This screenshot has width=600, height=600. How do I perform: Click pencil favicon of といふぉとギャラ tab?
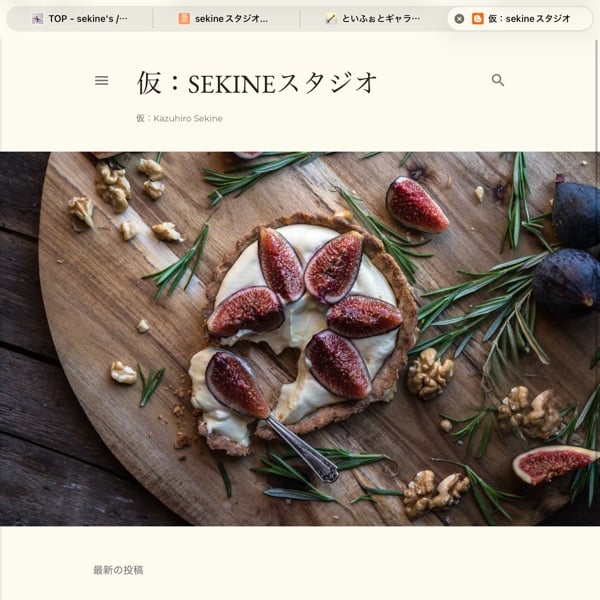(x=331, y=18)
